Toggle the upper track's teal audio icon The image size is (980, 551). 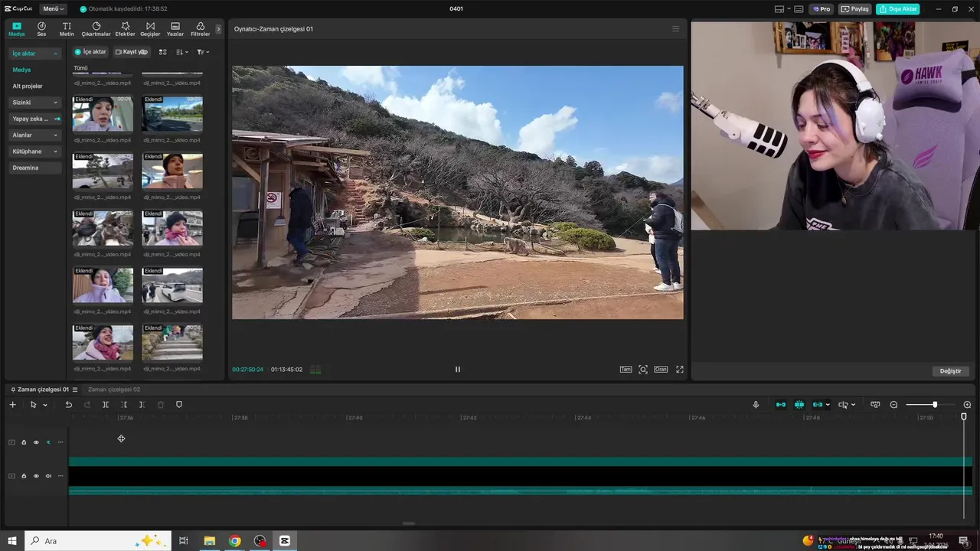pos(48,442)
